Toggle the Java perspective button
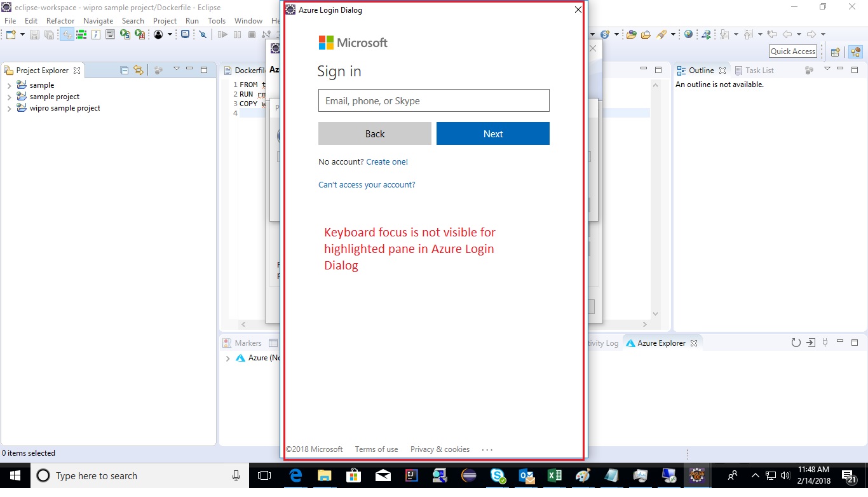The image size is (868, 497). [855, 51]
